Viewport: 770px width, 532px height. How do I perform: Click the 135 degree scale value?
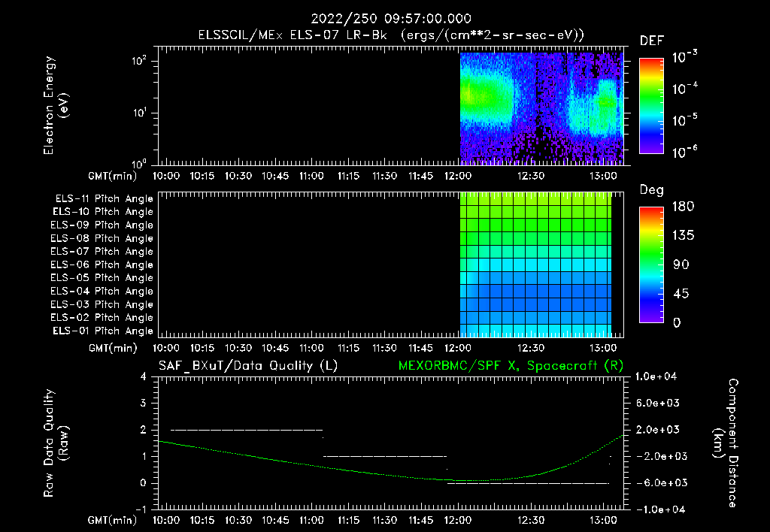(683, 235)
